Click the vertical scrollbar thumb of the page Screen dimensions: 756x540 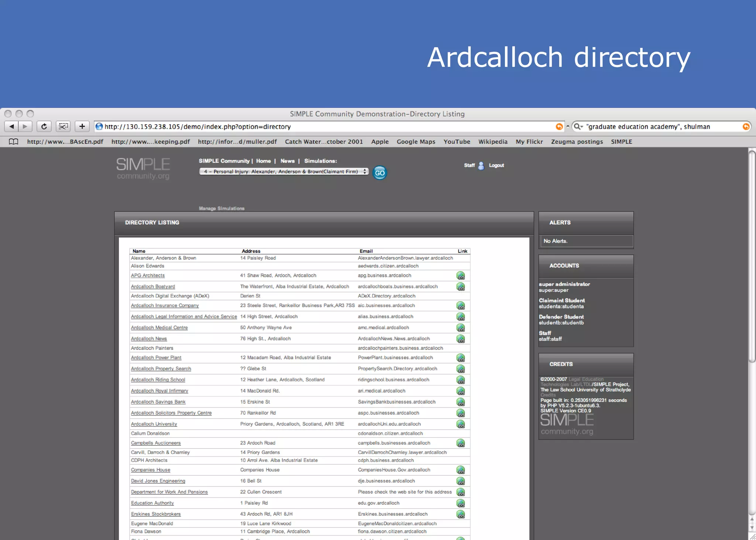pos(752,256)
